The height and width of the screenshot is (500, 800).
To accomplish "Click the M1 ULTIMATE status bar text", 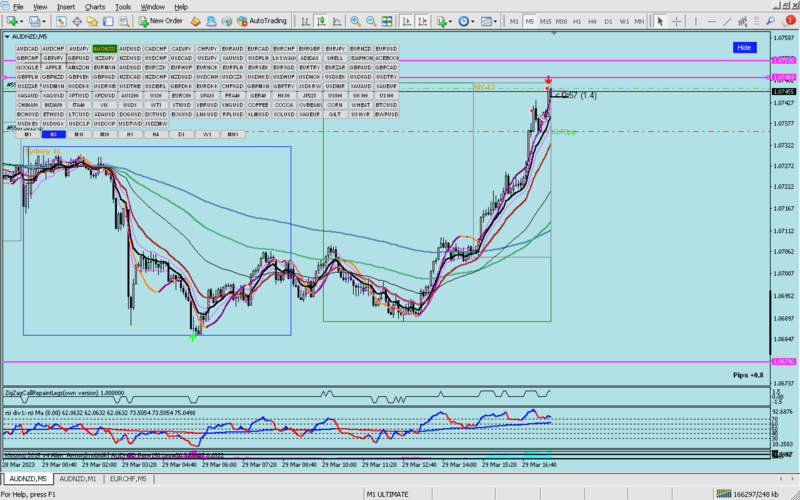I will tap(388, 494).
